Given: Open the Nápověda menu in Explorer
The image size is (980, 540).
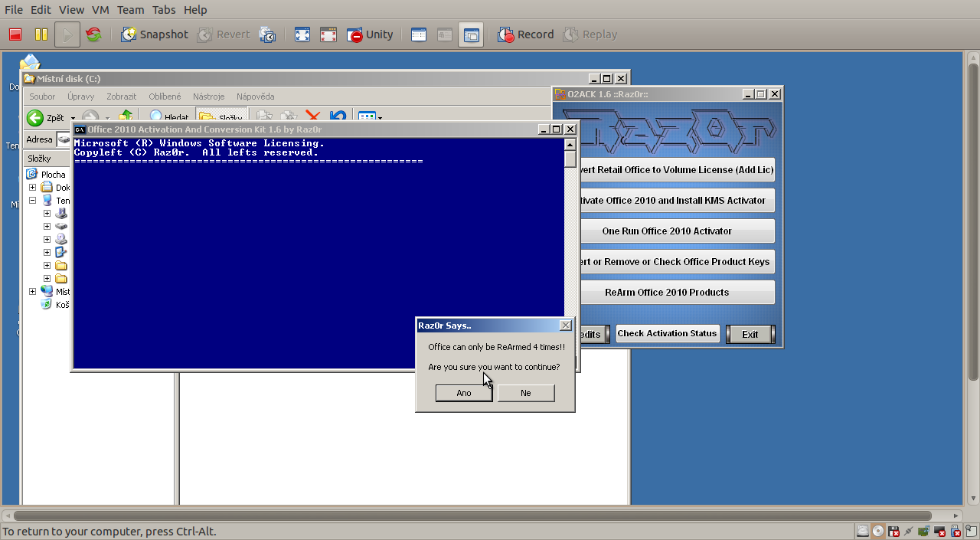Looking at the screenshot, I should [255, 97].
